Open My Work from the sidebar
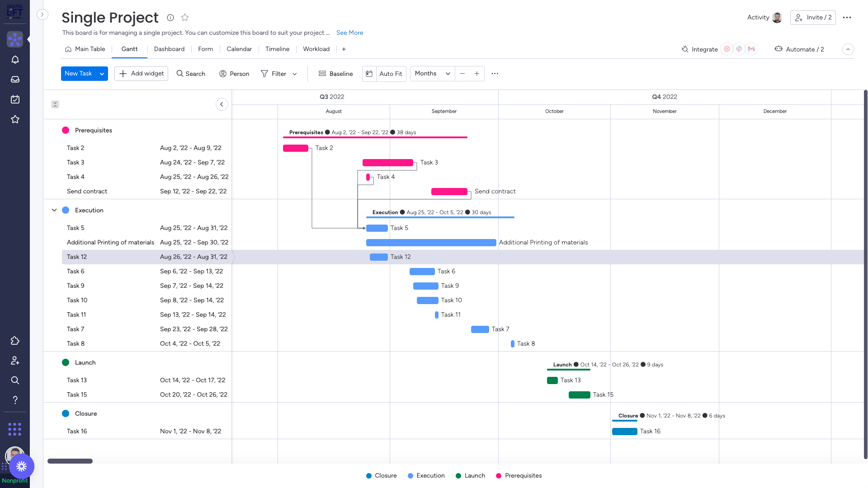 click(x=15, y=99)
